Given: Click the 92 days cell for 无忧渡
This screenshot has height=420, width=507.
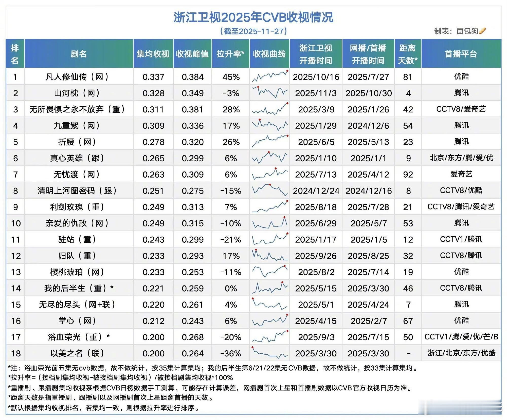Looking at the screenshot, I should [x=408, y=174].
